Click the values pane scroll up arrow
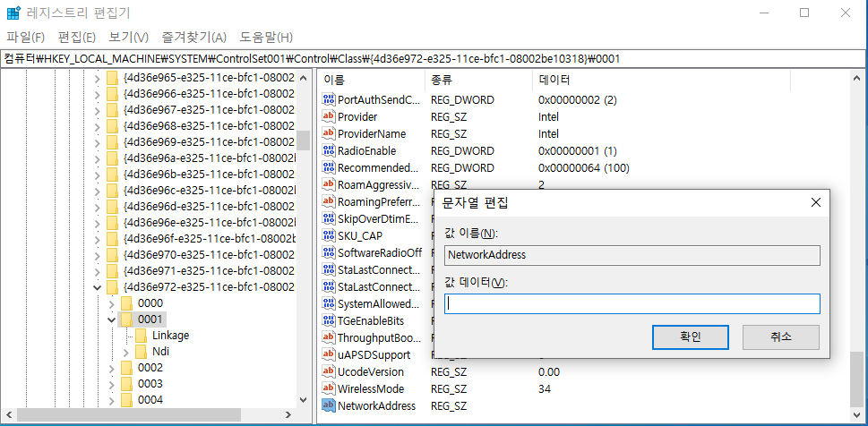Image resolution: width=868 pixels, height=426 pixels. tap(855, 78)
